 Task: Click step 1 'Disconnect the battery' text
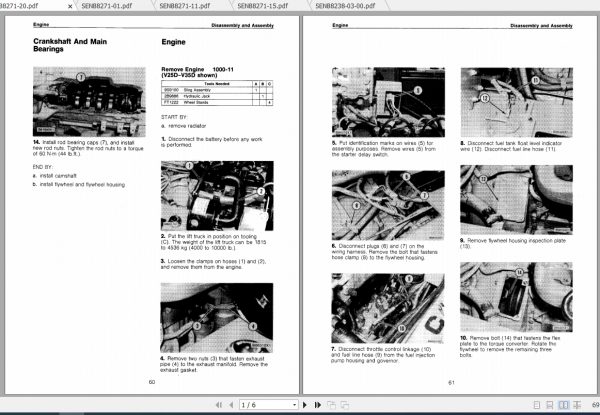click(212, 142)
